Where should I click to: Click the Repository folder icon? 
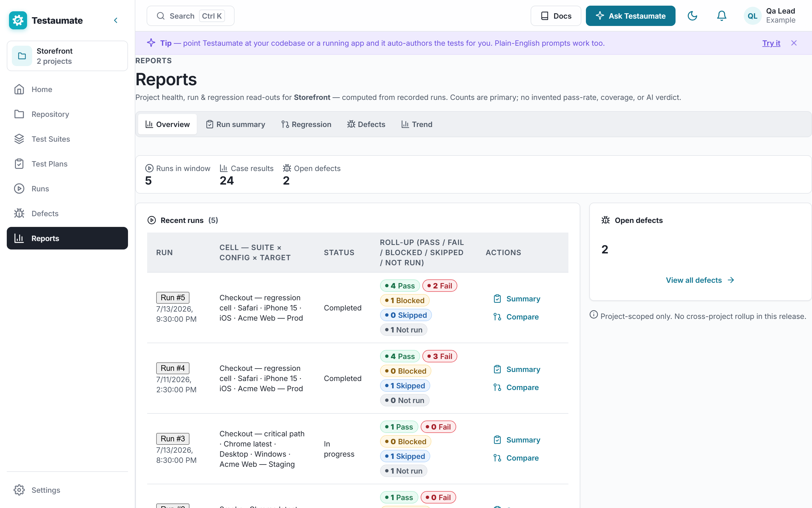19,114
